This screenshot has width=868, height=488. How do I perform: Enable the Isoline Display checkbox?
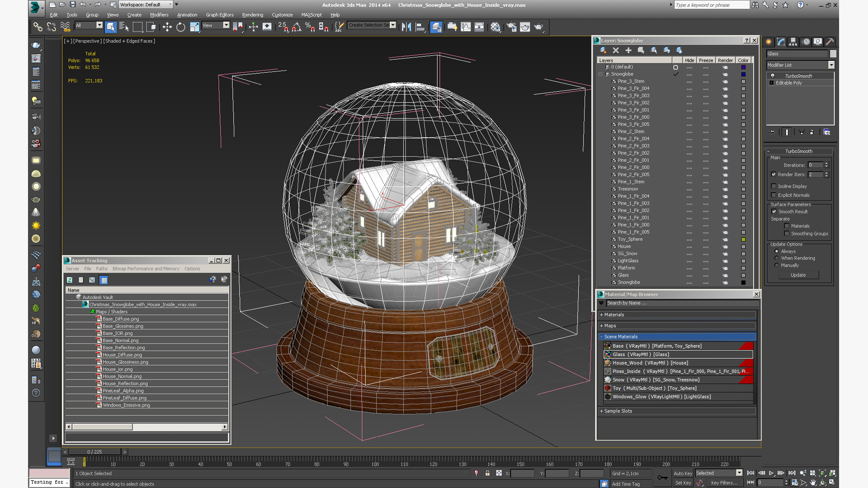pos(774,186)
